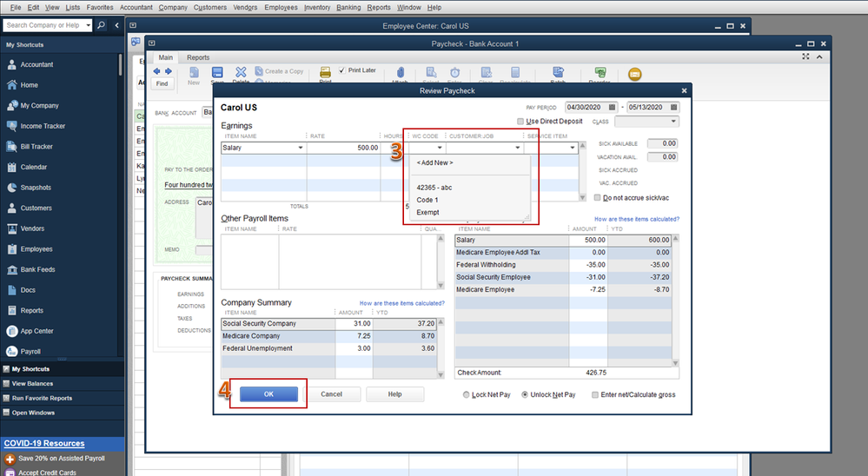Select Exempt from WC code list
The height and width of the screenshot is (476, 868).
pos(427,213)
